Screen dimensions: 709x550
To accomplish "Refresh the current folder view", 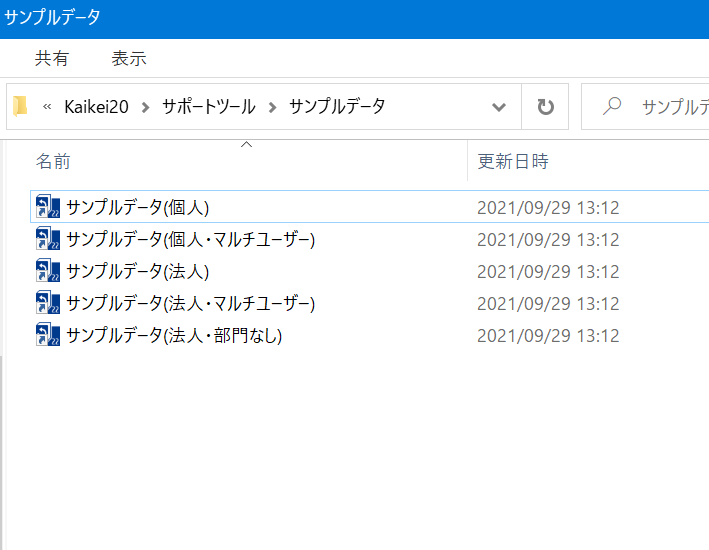I will click(545, 107).
